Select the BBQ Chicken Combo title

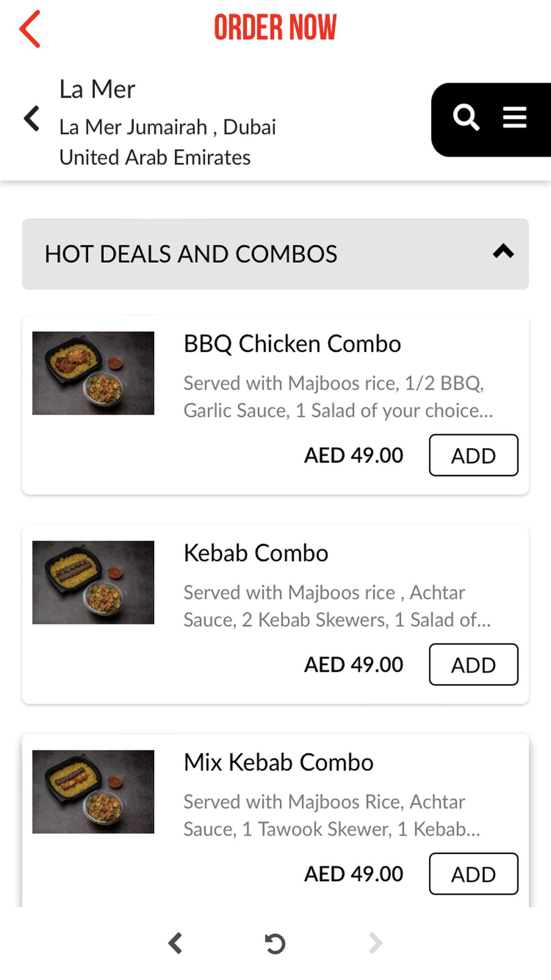[x=292, y=344]
